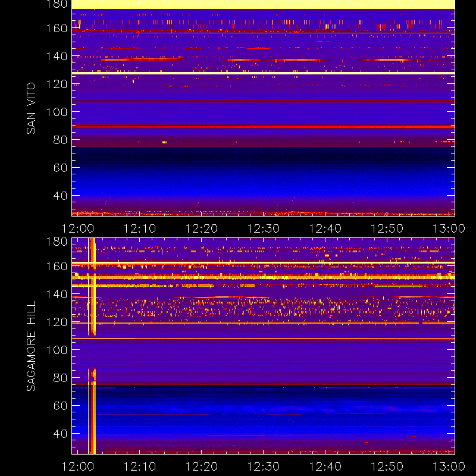
Task: Click the SAGAMORE HILL axis title
Action: pos(31,346)
